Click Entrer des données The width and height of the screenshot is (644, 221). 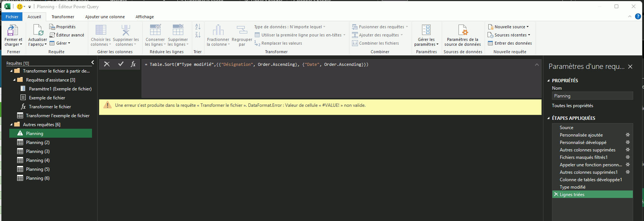pos(510,43)
